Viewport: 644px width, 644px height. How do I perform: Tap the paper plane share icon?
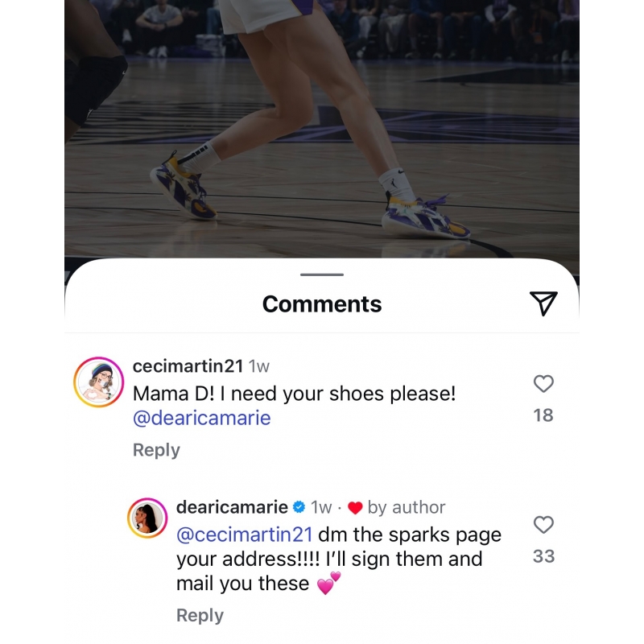click(543, 303)
